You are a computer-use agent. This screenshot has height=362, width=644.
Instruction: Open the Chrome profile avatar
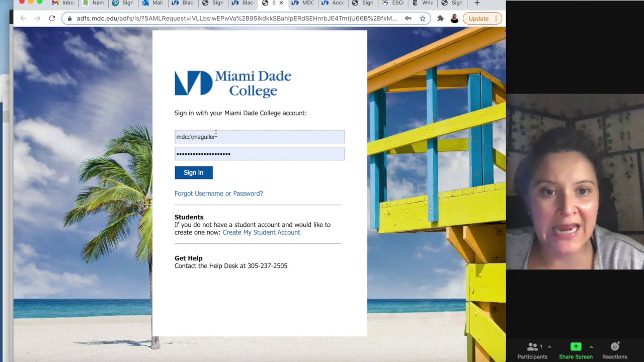click(454, 19)
